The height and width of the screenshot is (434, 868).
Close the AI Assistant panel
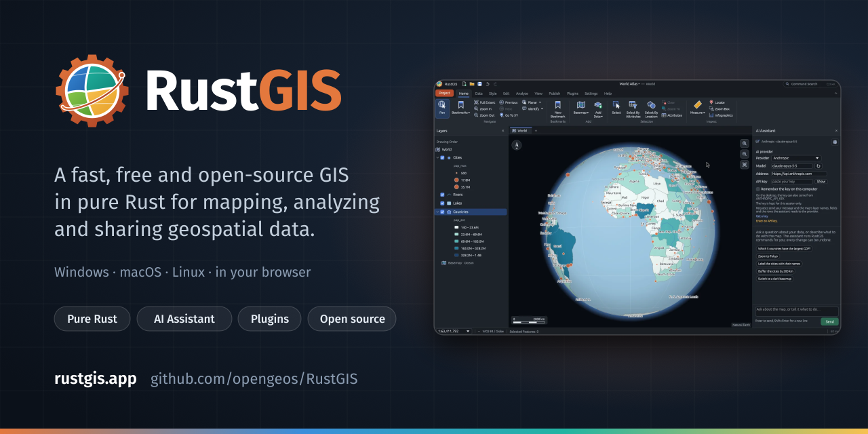[x=836, y=130]
